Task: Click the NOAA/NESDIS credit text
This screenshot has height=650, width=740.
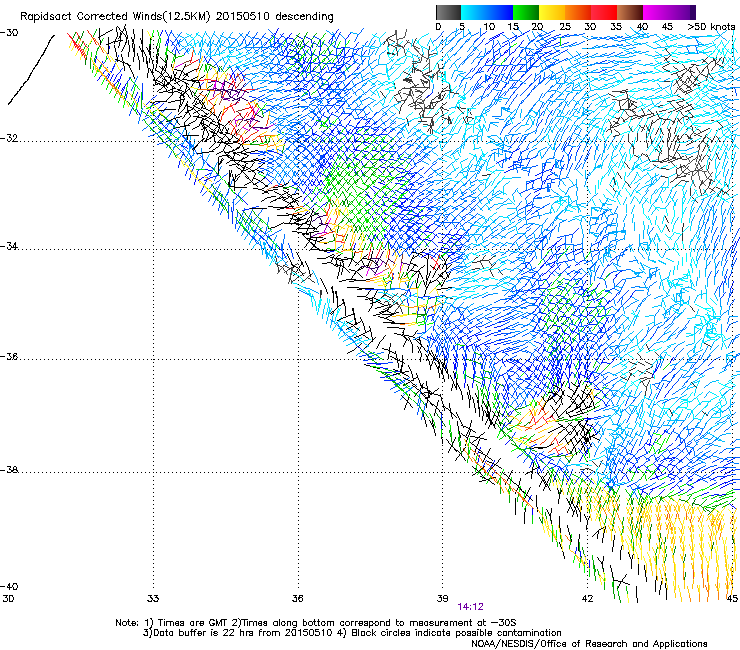Action: point(589,644)
